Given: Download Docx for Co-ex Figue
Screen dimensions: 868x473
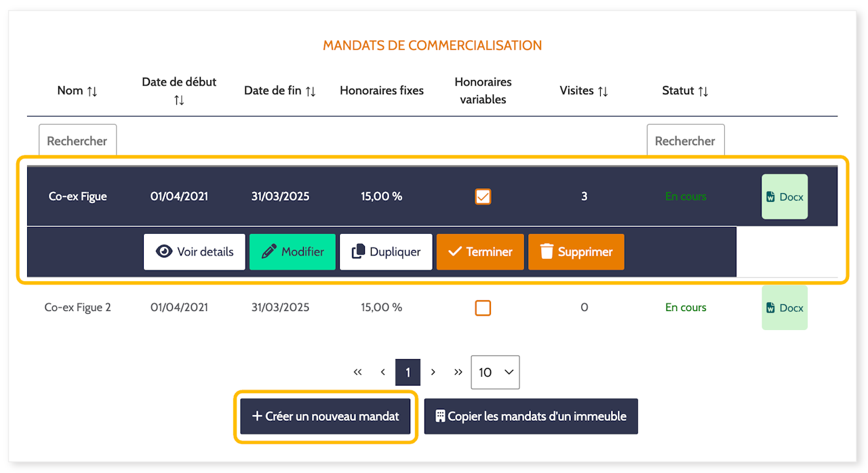Looking at the screenshot, I should coord(785,197).
